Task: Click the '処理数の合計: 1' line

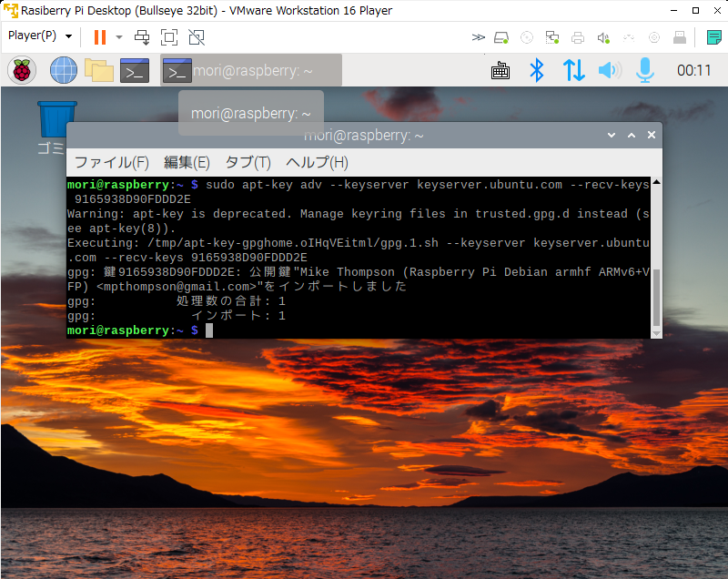Action: [x=176, y=301]
